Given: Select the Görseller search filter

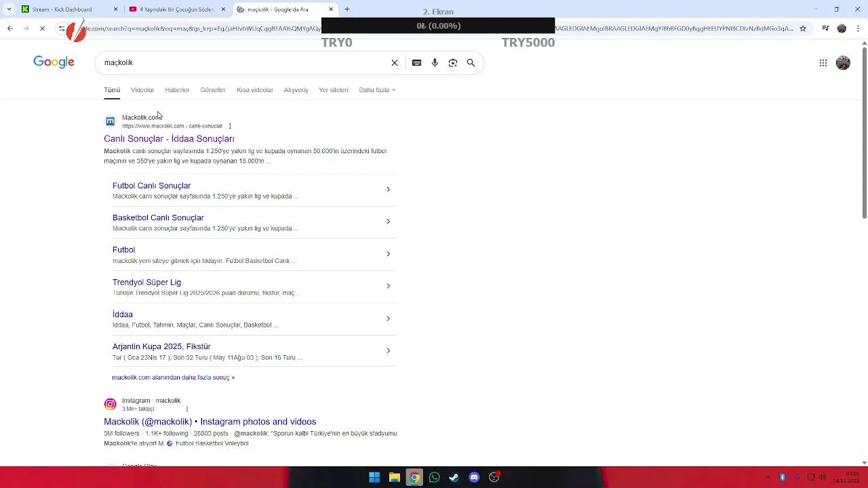Looking at the screenshot, I should pos(213,89).
